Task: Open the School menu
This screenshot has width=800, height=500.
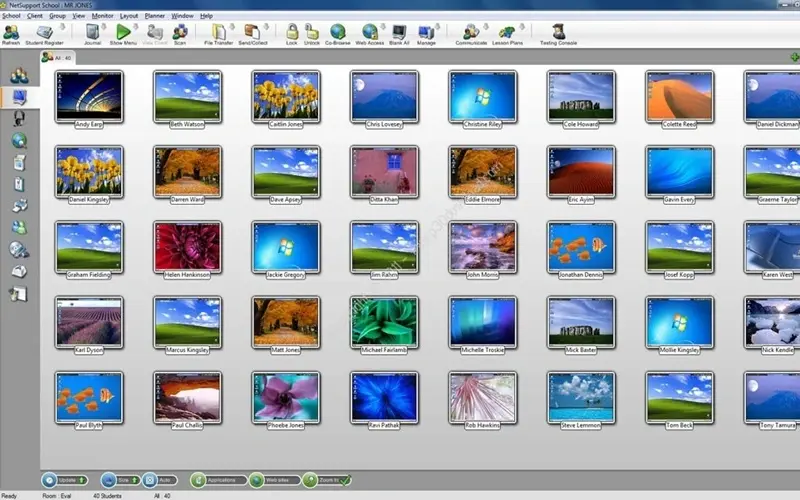Action: coord(11,16)
